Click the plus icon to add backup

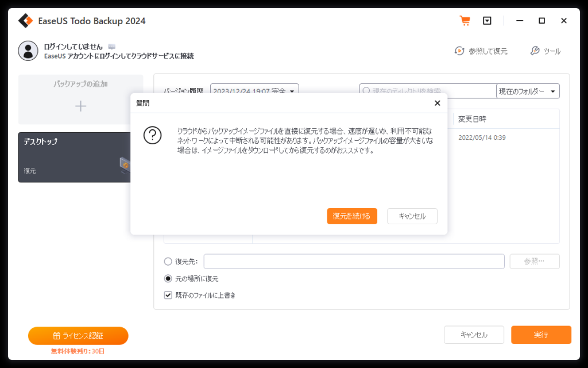coord(81,106)
